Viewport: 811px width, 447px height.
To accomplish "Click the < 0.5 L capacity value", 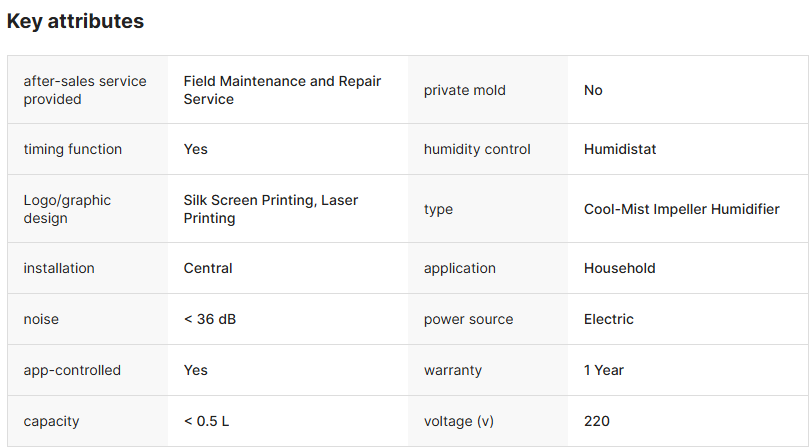I will click(x=206, y=421).
